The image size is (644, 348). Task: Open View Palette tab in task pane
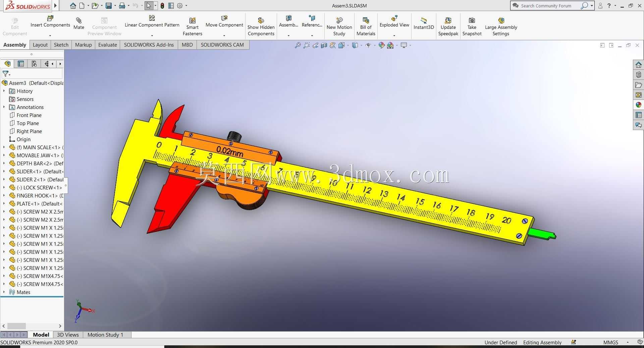click(x=638, y=95)
